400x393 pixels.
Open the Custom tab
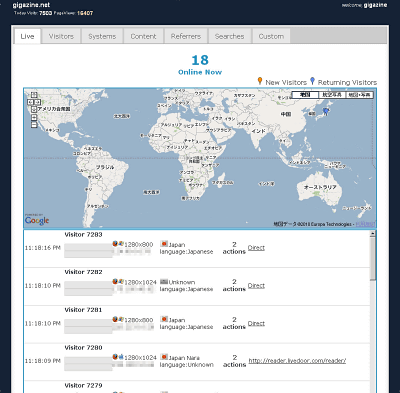point(271,36)
